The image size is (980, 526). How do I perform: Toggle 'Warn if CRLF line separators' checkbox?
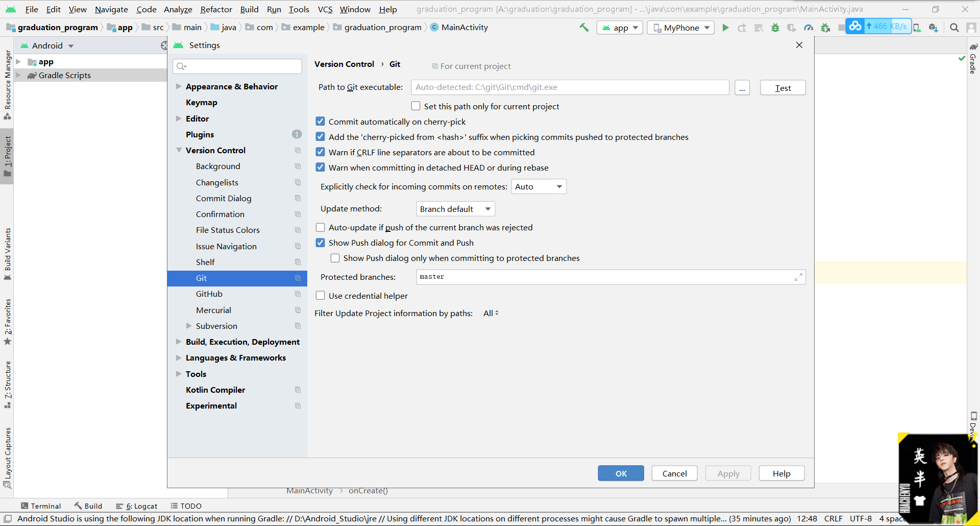320,152
